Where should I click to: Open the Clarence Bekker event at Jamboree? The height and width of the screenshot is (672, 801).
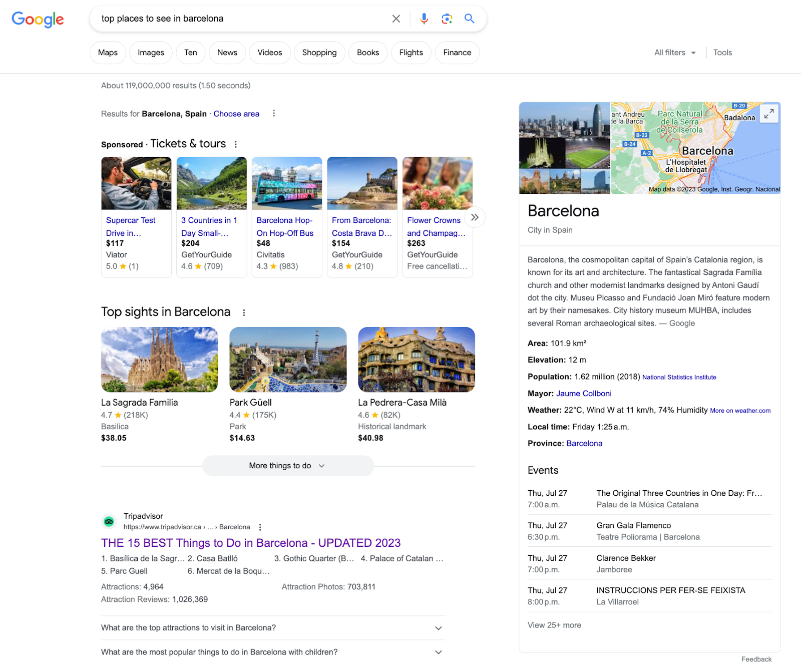point(649,563)
